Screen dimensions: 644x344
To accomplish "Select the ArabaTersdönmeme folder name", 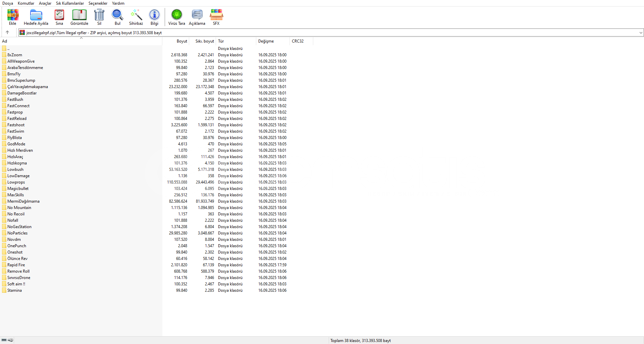I will [x=25, y=68].
